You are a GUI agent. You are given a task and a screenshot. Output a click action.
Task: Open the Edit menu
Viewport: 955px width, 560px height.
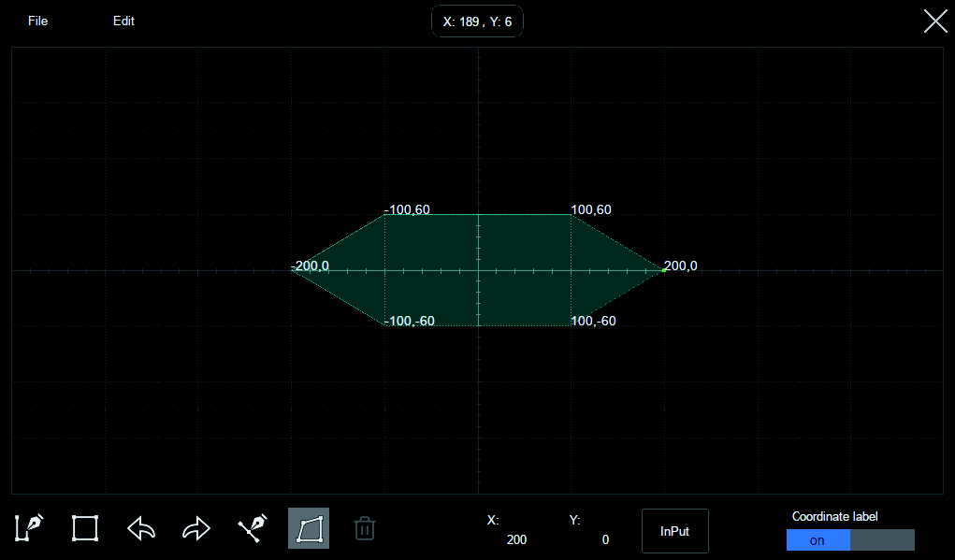click(123, 21)
